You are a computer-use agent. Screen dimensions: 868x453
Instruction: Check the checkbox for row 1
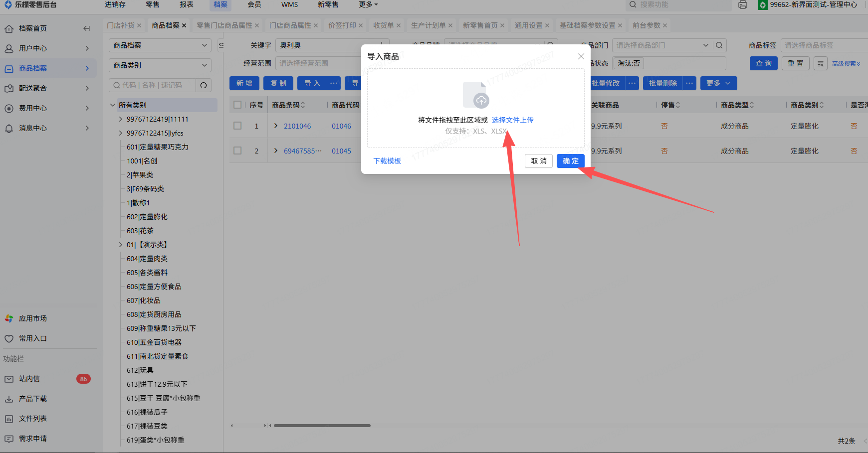[x=237, y=126]
